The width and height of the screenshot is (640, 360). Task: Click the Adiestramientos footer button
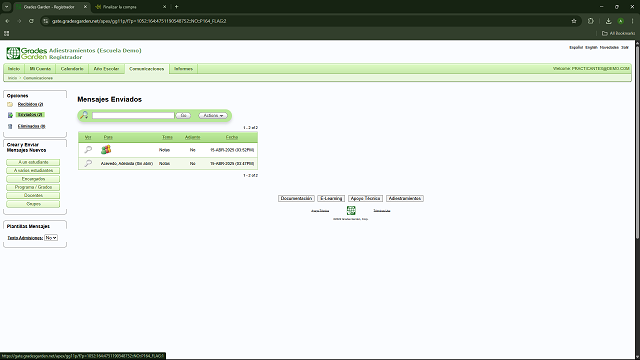point(405,198)
